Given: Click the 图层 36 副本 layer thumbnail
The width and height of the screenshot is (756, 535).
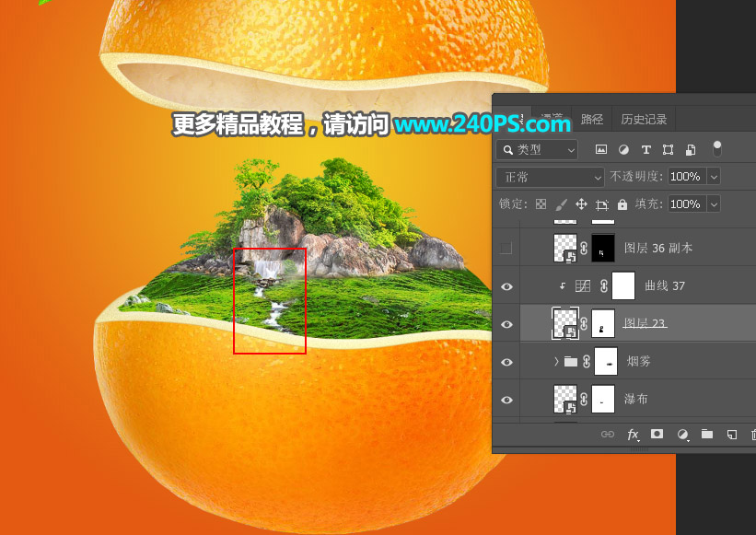Looking at the screenshot, I should [x=565, y=249].
